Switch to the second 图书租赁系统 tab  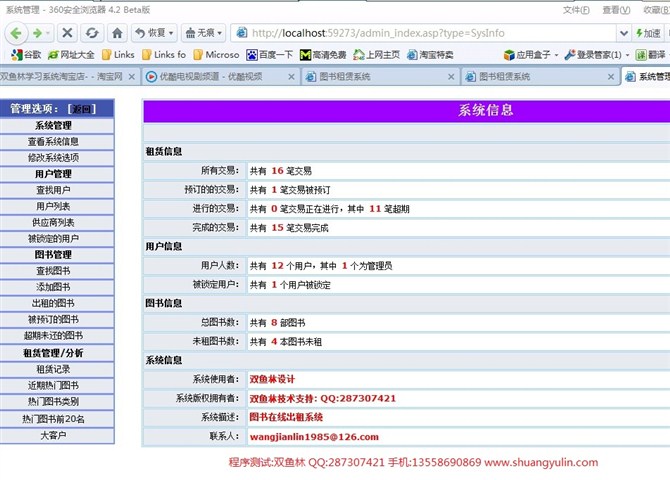click(540, 77)
